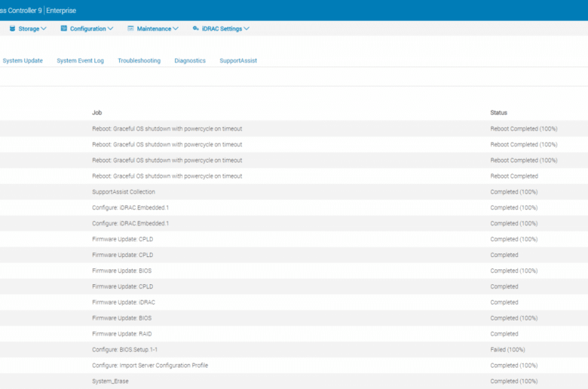
Task: Expand the Configuration dropdown chevron
Action: pyautogui.click(x=110, y=29)
